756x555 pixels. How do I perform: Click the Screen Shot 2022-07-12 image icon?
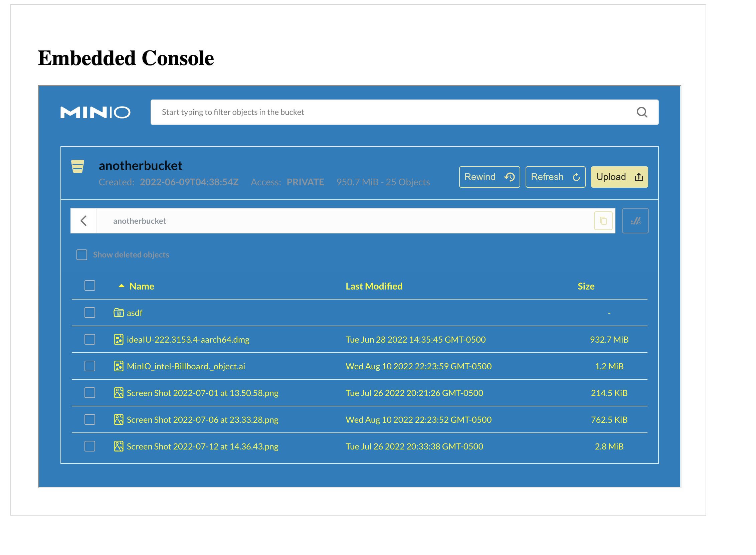[119, 446]
